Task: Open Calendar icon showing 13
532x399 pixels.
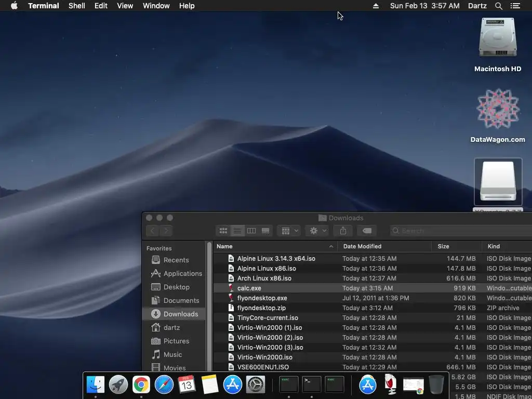Action: pyautogui.click(x=187, y=384)
